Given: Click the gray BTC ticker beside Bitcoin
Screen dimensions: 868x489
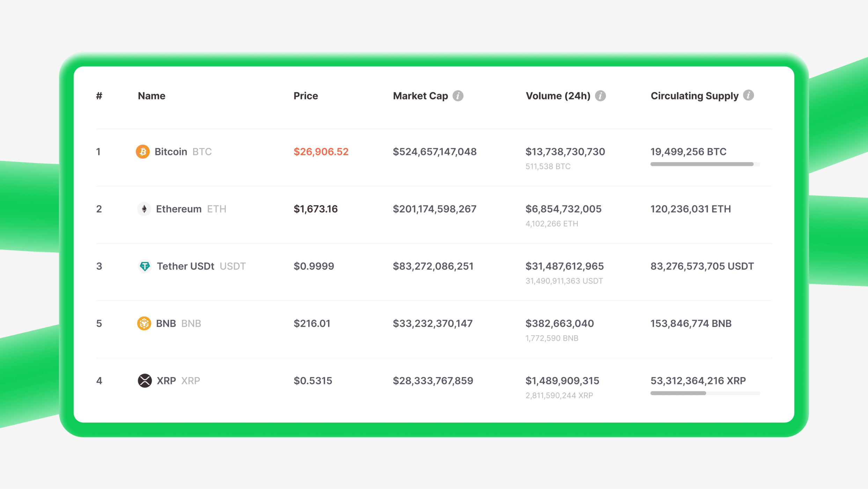Looking at the screenshot, I should pos(202,151).
